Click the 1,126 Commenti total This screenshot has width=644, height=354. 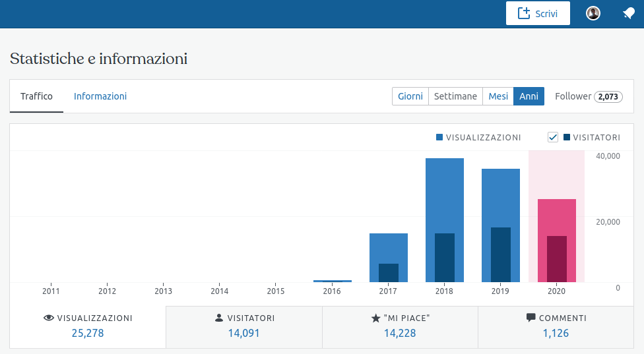(x=556, y=333)
